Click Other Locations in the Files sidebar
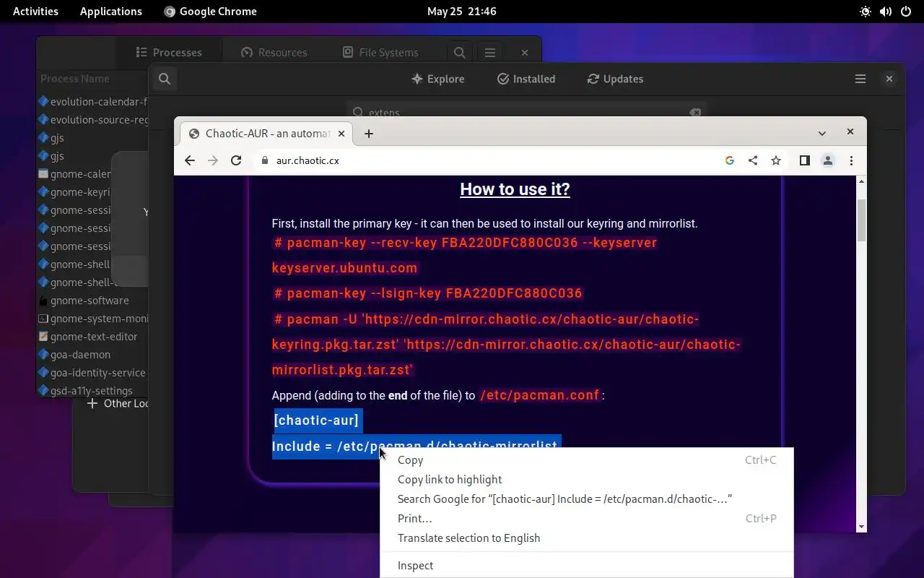 tap(118, 403)
